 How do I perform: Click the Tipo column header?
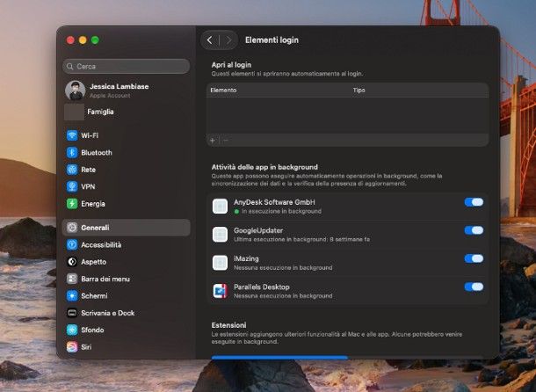tap(359, 91)
